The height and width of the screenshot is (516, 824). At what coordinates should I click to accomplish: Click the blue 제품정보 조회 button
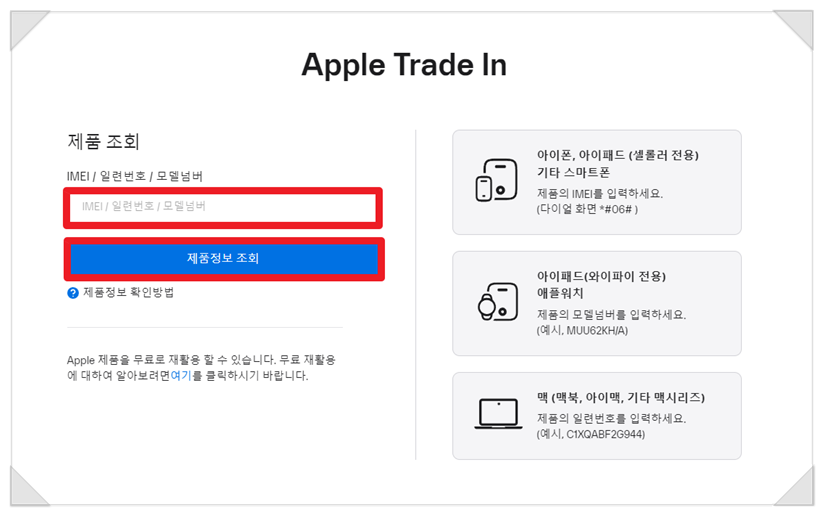[224, 259]
